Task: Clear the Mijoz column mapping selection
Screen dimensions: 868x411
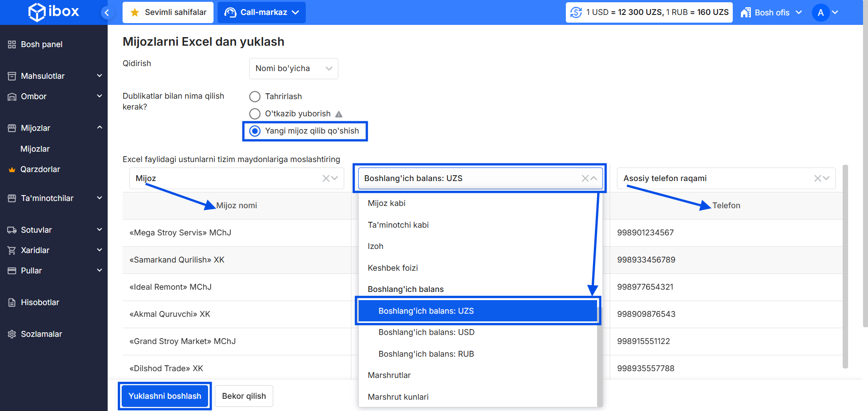Action: pyautogui.click(x=326, y=178)
